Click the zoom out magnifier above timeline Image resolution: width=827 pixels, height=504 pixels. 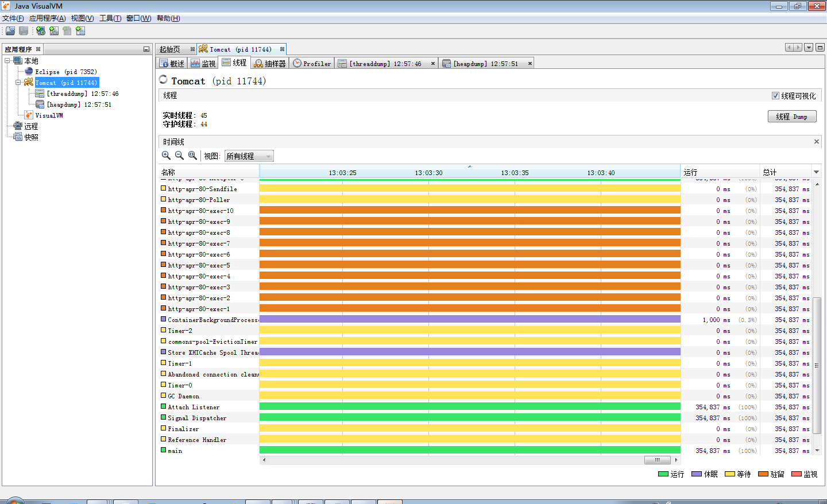179,156
